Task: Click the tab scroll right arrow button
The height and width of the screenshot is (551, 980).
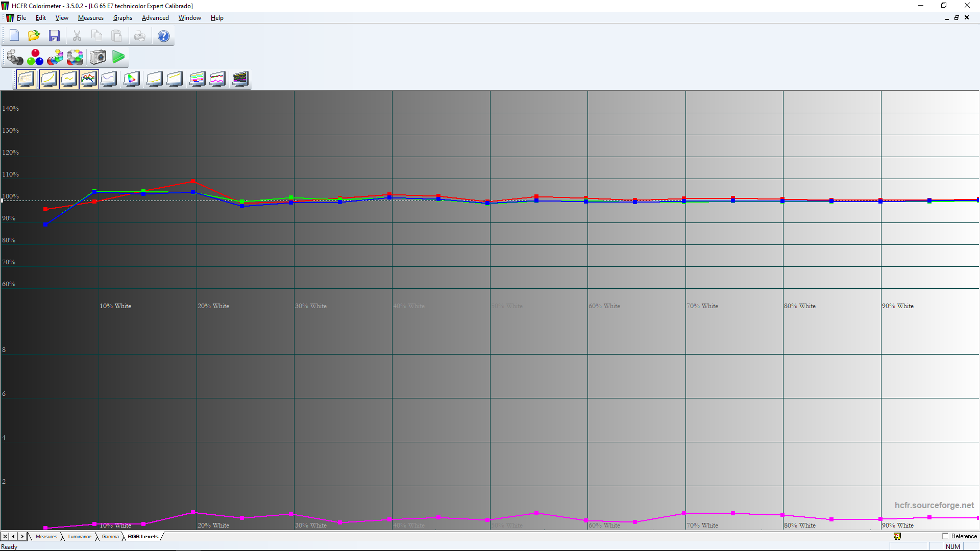Action: [x=22, y=537]
